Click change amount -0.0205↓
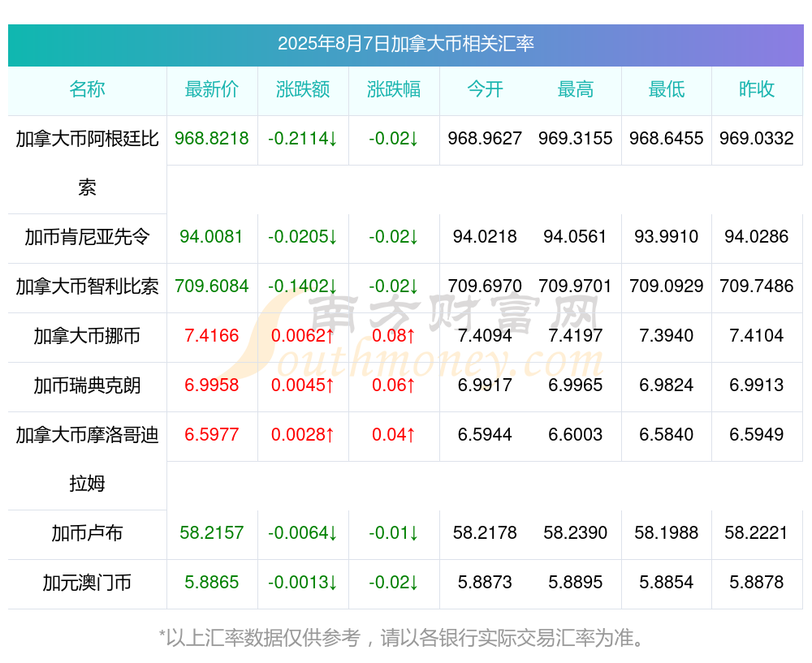Image resolution: width=812 pixels, height=663 pixels. coord(303,236)
